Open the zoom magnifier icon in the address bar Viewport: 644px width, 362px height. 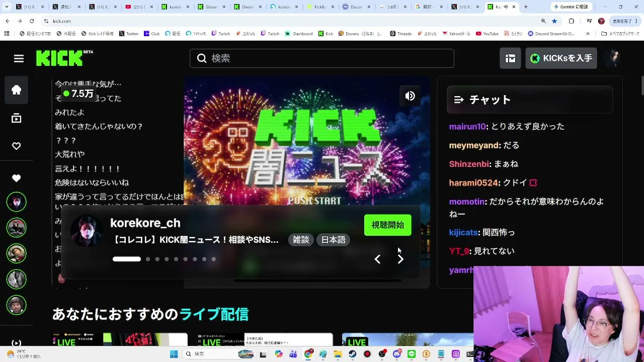coord(543,21)
